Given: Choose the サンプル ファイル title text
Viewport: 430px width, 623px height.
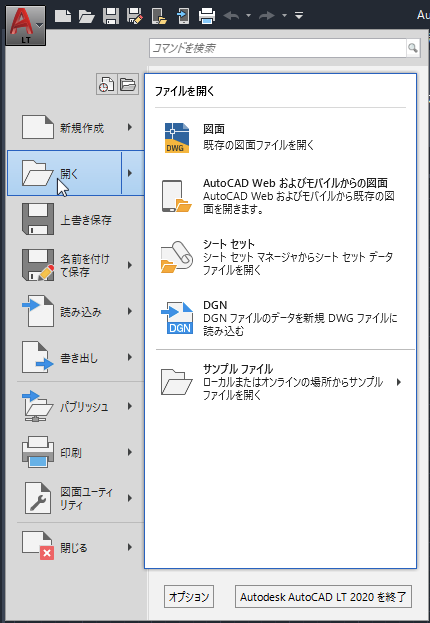Looking at the screenshot, I should tap(238, 369).
